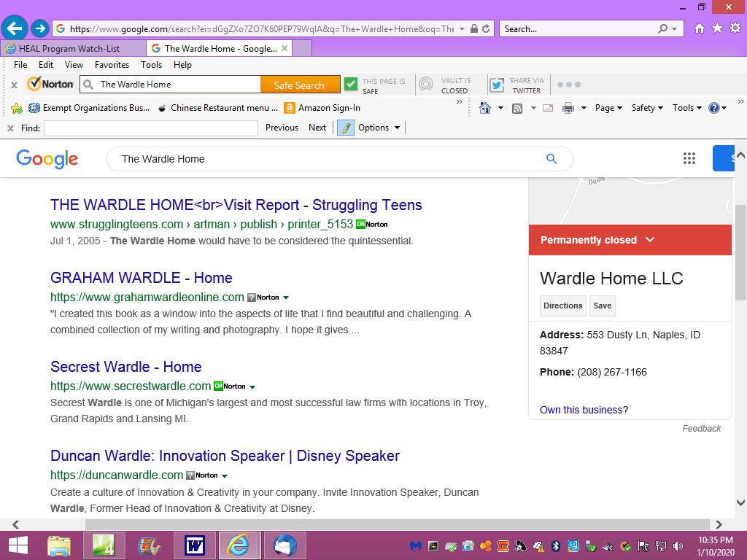This screenshot has height=560, width=747.
Task: Switch to the HEAL Program Watch-List tab
Action: pyautogui.click(x=73, y=49)
